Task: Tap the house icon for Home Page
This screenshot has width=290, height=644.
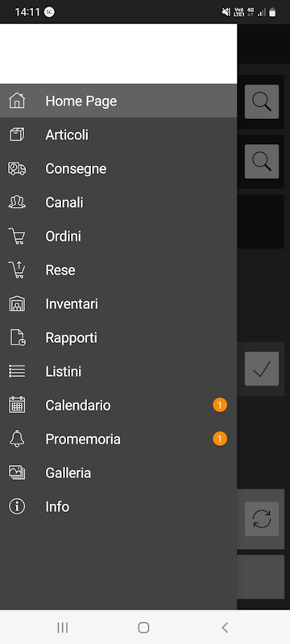Action: (x=17, y=101)
